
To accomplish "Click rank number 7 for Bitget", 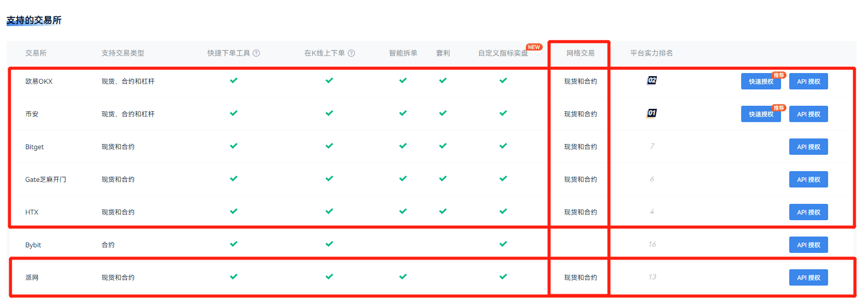I will click(x=652, y=146).
